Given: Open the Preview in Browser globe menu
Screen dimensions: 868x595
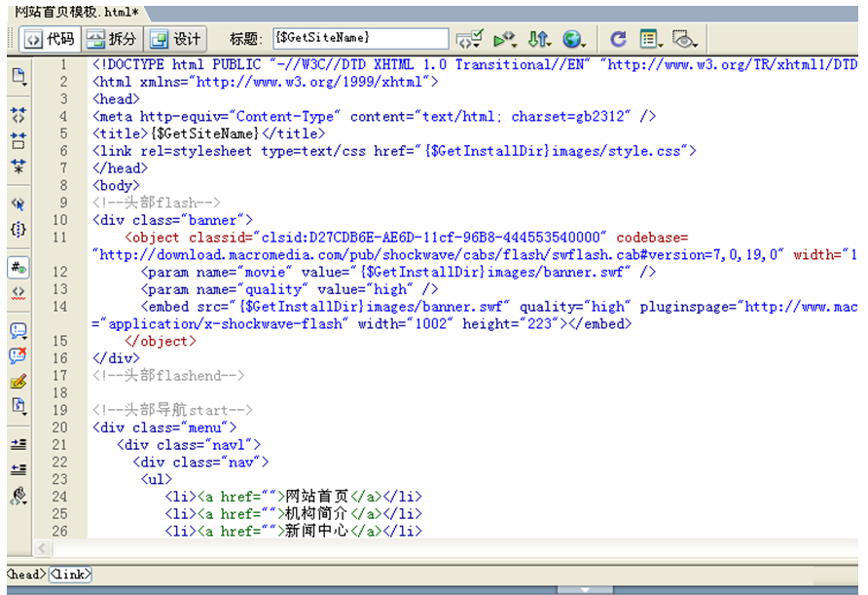Looking at the screenshot, I should coord(574,39).
